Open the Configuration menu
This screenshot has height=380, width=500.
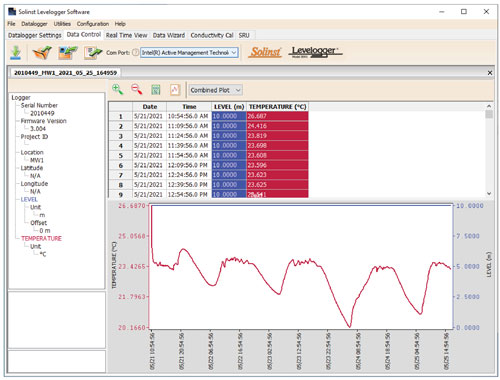pyautogui.click(x=93, y=24)
